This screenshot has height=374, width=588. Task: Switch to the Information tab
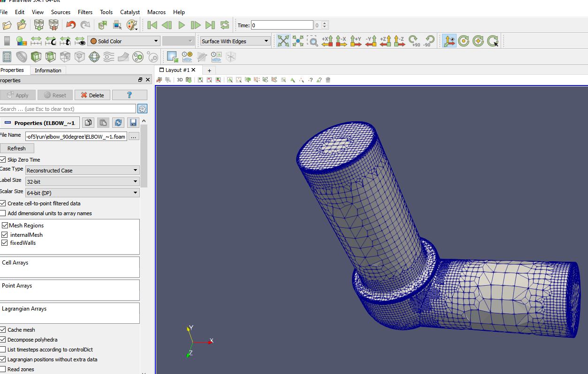48,70
